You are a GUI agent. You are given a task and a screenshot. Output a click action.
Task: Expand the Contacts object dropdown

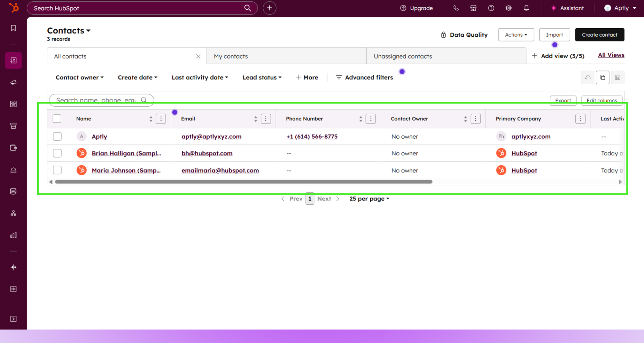tap(69, 31)
